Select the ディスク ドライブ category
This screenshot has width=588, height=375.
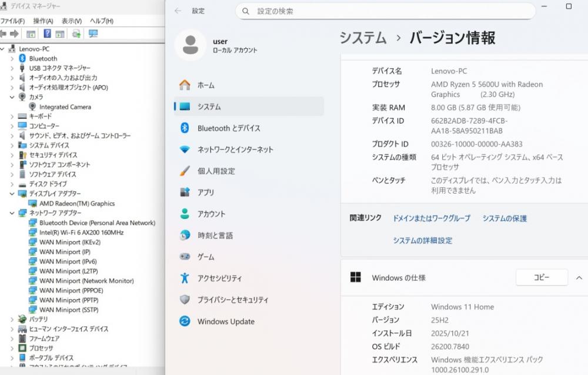(x=48, y=184)
